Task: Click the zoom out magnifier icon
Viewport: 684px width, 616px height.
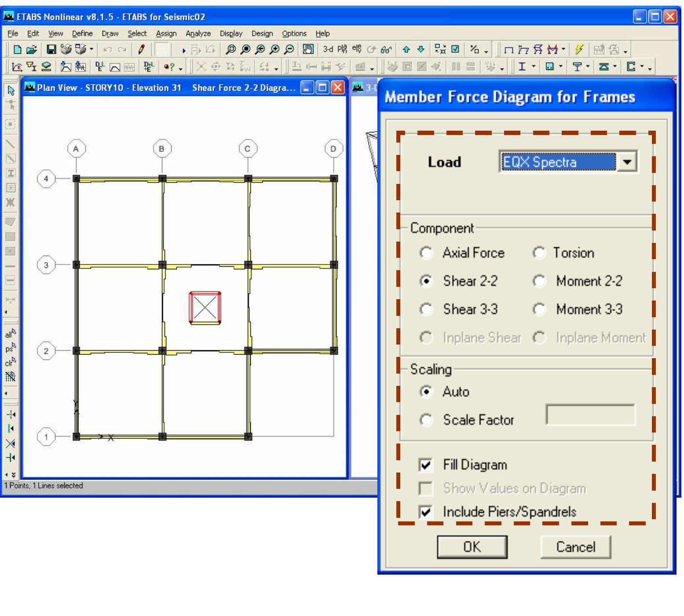Action: [289, 49]
